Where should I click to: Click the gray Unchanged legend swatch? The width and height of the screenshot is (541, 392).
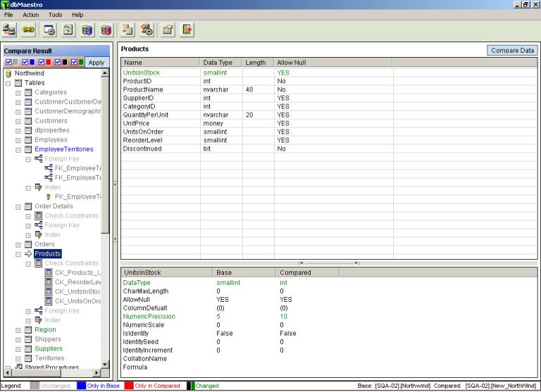(x=35, y=386)
